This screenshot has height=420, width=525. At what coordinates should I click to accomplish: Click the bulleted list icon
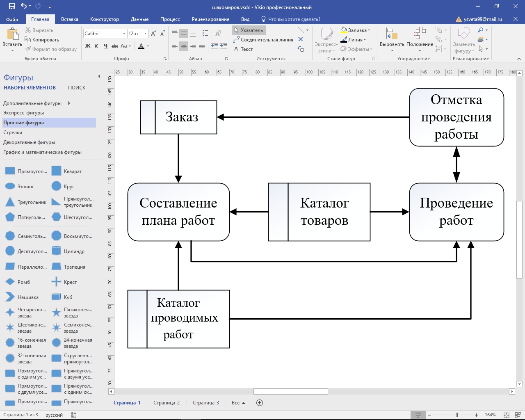pyautogui.click(x=205, y=33)
